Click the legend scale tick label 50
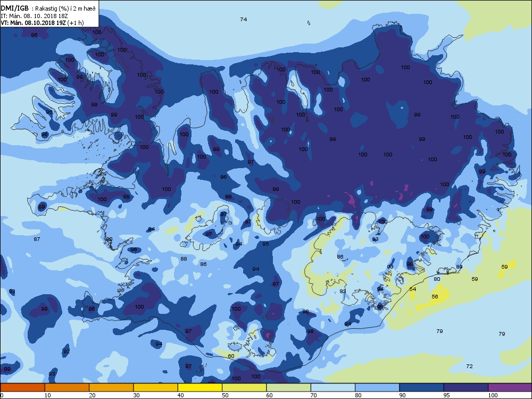This screenshot has width=532, height=399. tap(225, 395)
